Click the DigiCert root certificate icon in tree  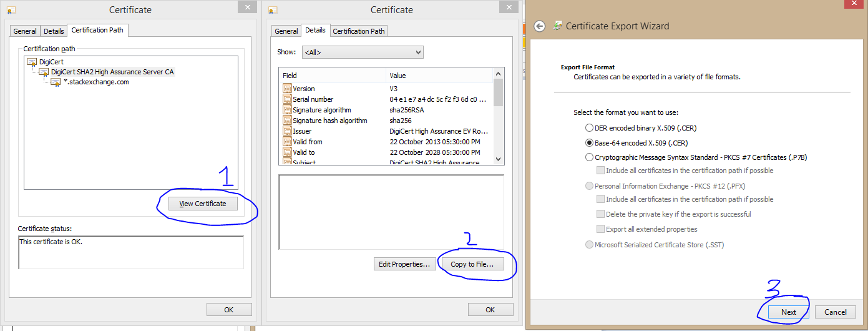[32, 62]
